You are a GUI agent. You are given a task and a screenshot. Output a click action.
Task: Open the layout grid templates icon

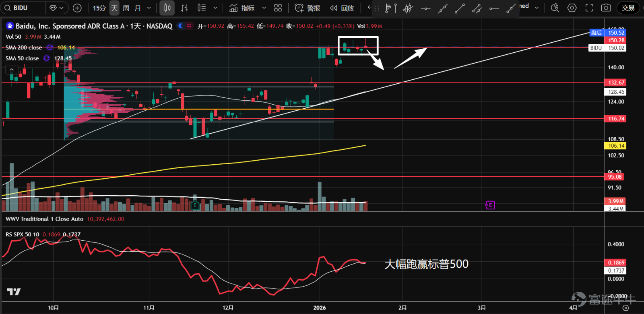(x=278, y=8)
